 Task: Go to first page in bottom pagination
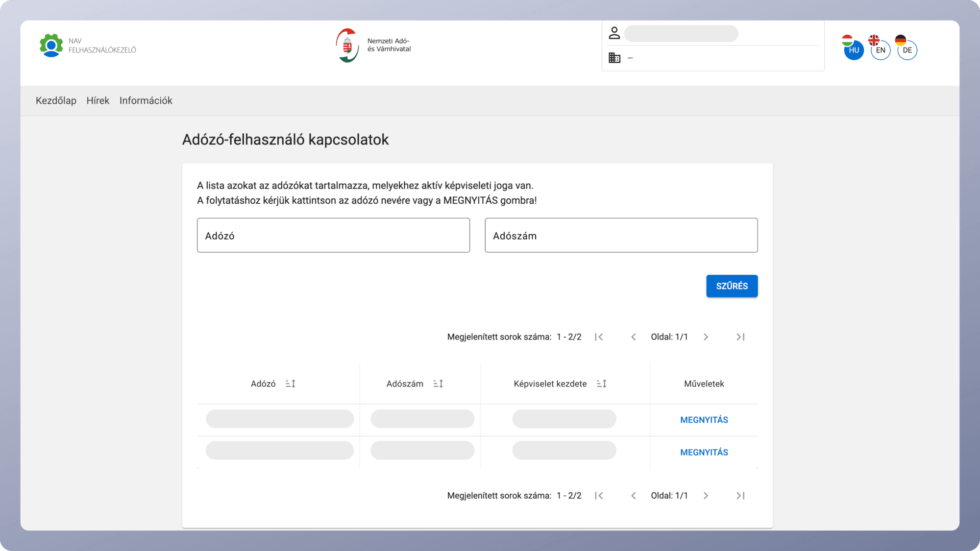(x=599, y=496)
